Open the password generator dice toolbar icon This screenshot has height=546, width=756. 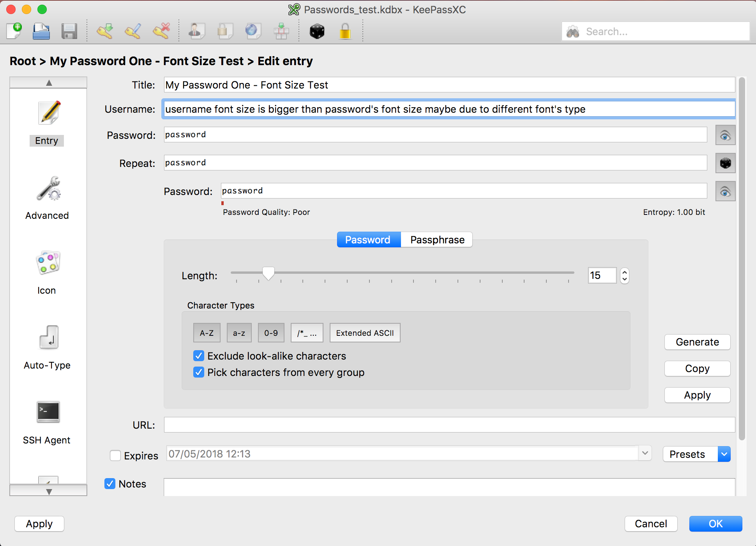tap(317, 31)
